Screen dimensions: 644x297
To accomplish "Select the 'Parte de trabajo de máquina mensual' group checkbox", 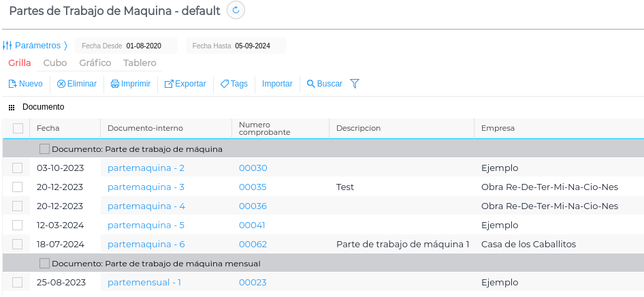I will (x=44, y=263).
